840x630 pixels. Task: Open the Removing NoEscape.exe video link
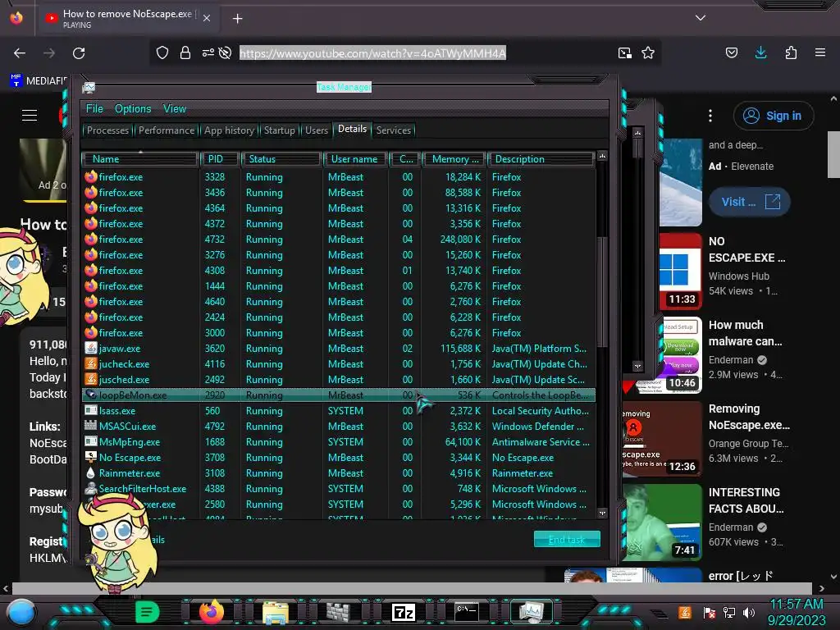pos(749,417)
